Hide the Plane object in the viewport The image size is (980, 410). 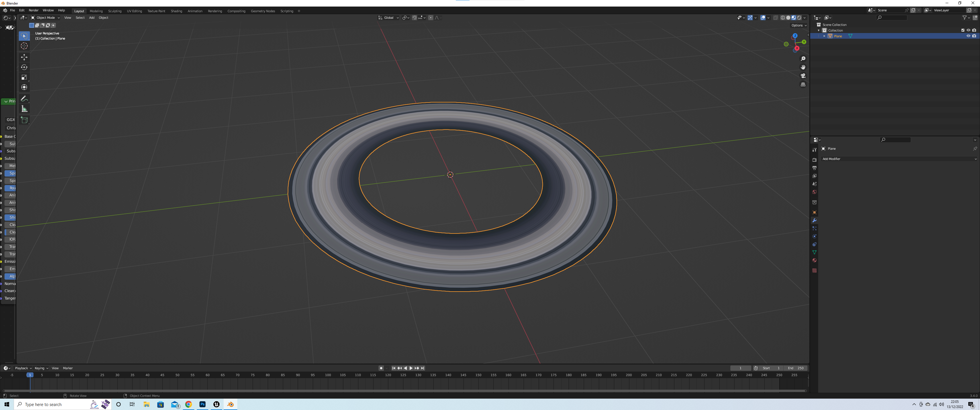[968, 36]
